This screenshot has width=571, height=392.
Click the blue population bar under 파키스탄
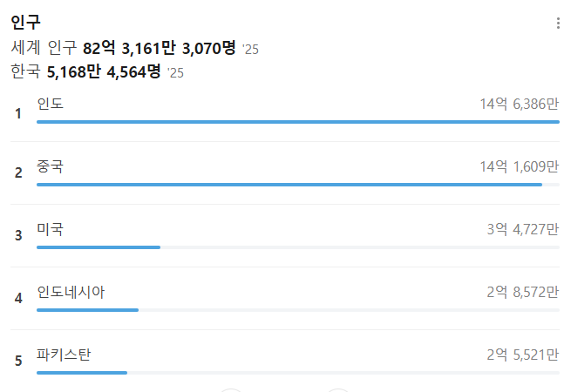pyautogui.click(x=82, y=373)
